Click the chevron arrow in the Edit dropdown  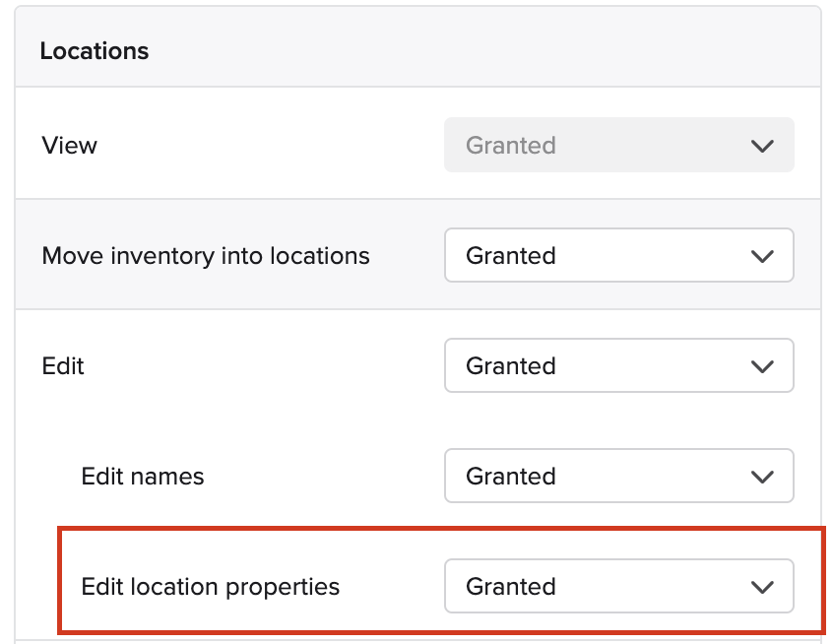coord(762,366)
